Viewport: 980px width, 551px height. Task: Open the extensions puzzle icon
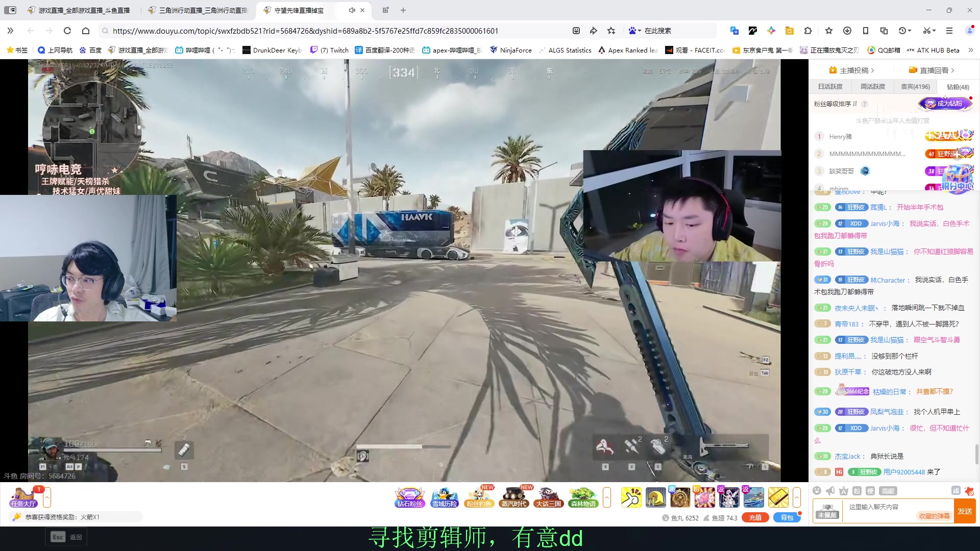click(807, 31)
